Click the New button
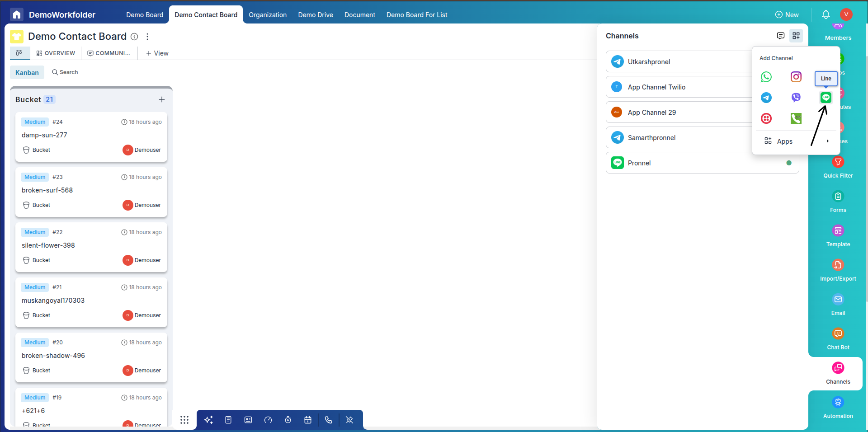The image size is (868, 432). click(x=787, y=15)
